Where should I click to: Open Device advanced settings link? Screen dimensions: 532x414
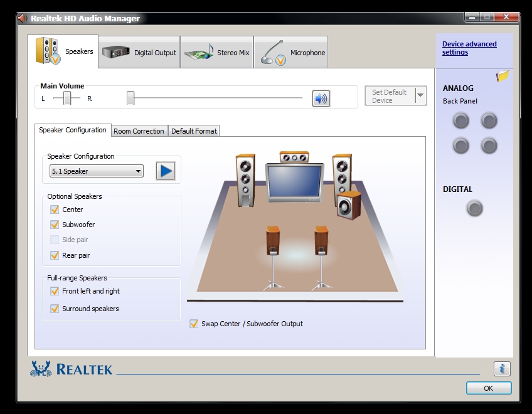click(469, 48)
